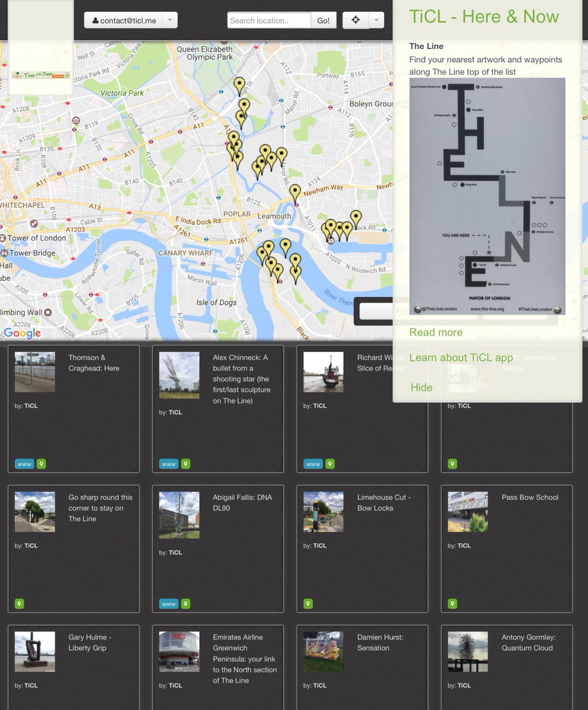Screen dimensions: 588x710
Task: Click the green location pin on Alex Chinneck card
Action: click(186, 464)
